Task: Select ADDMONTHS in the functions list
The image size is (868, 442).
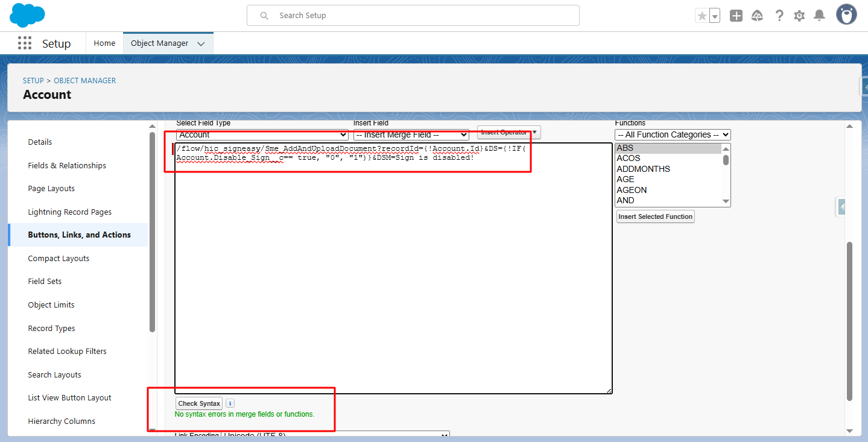Action: click(x=643, y=169)
